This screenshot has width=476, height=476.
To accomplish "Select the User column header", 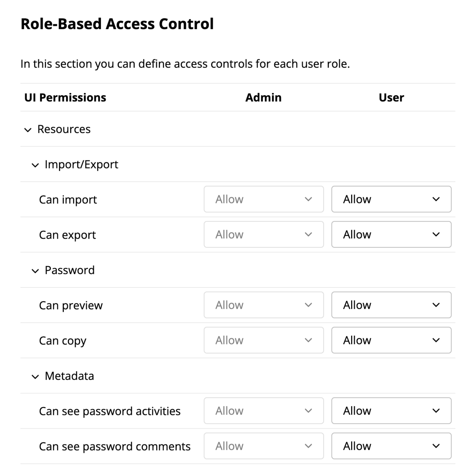I will (391, 97).
